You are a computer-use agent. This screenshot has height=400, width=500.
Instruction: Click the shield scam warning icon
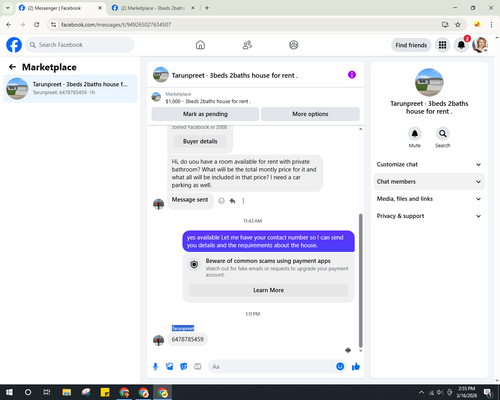click(x=194, y=265)
